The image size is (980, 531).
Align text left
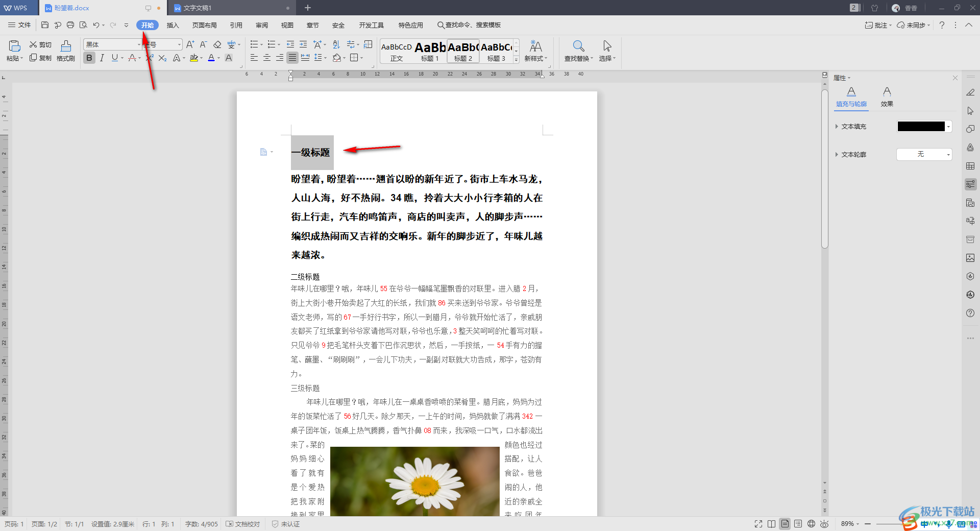click(254, 58)
